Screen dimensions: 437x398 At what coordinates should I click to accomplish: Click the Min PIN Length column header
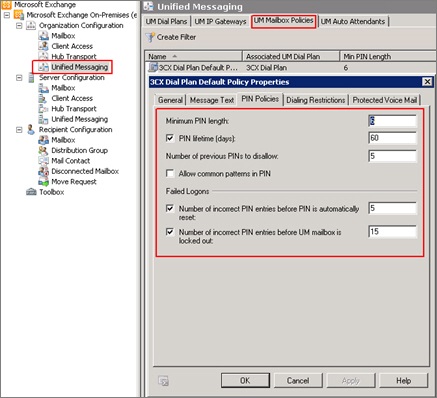point(388,56)
